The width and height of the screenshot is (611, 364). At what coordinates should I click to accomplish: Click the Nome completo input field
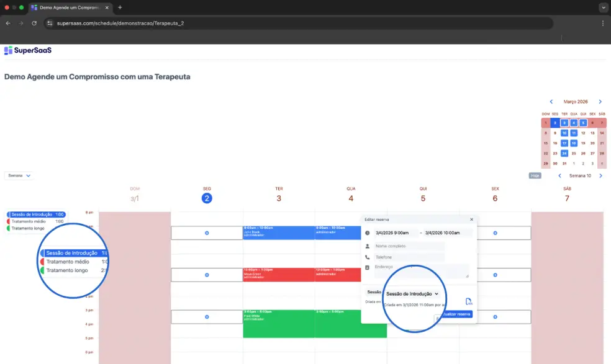(x=409, y=246)
